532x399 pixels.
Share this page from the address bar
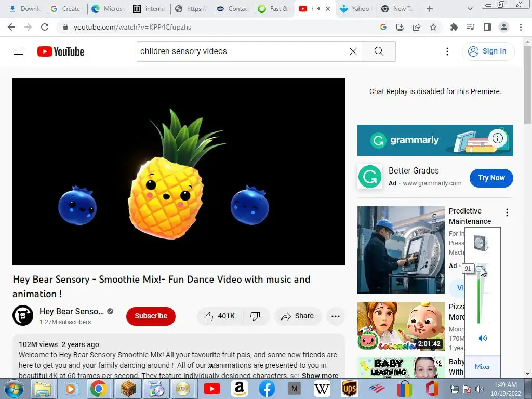pyautogui.click(x=417, y=27)
